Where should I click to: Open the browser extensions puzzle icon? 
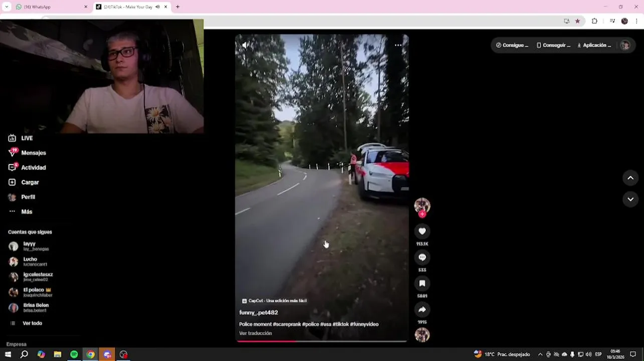coord(595,21)
